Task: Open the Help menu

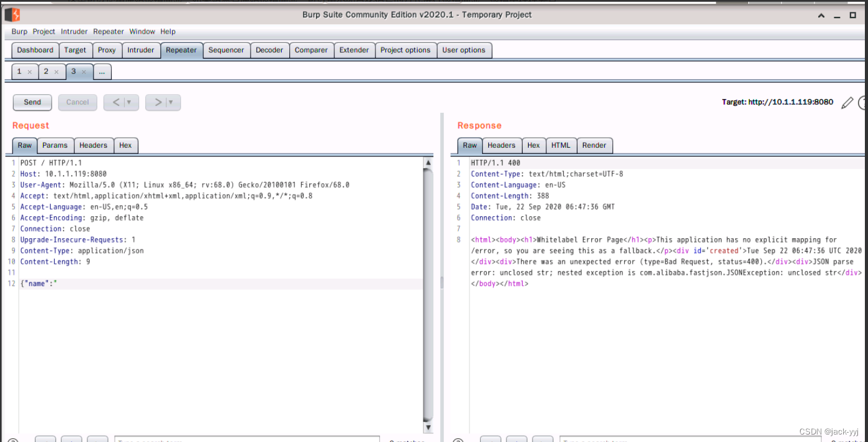Action: [x=168, y=32]
